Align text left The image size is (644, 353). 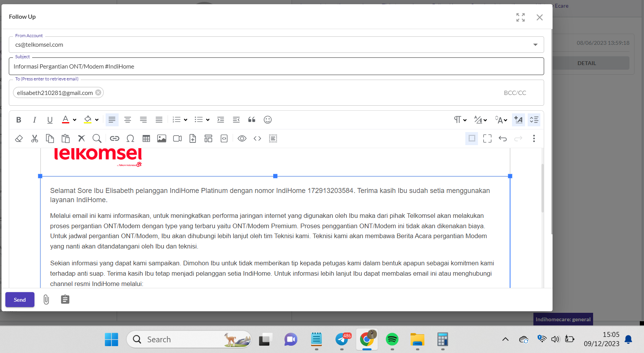112,120
